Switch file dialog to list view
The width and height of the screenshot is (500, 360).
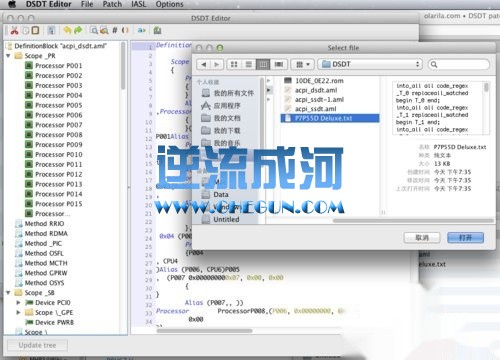pyautogui.click(x=249, y=64)
